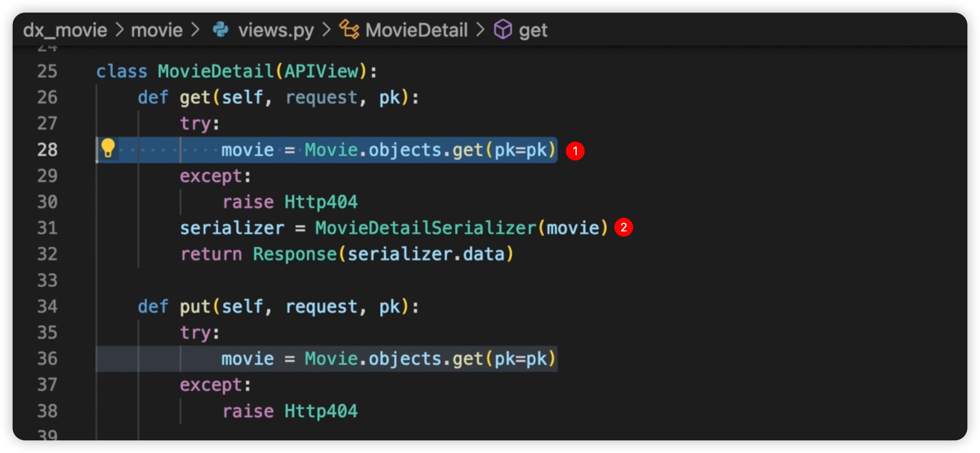The height and width of the screenshot is (453, 980).
Task: Click the lightbulb code action icon
Action: 108,148
